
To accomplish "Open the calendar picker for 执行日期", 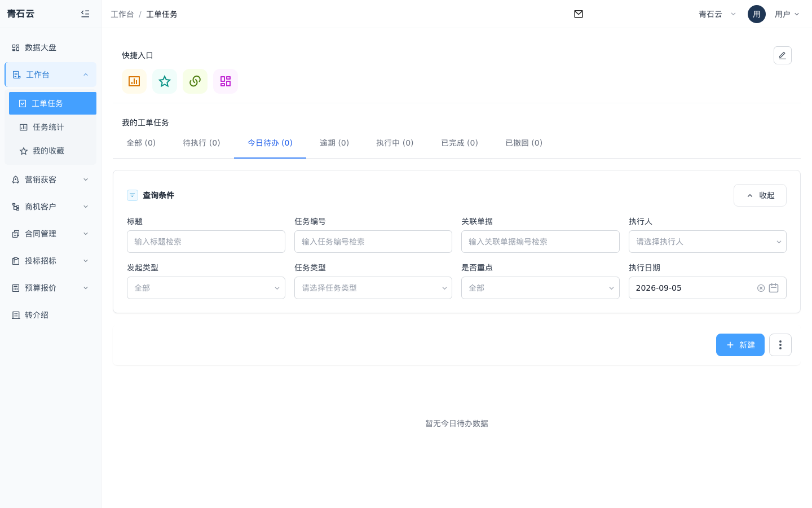I will [774, 288].
